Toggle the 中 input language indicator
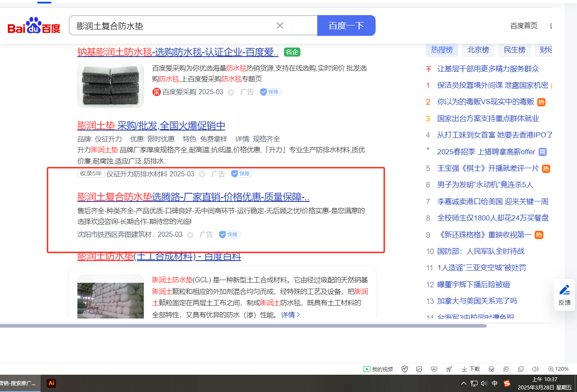Viewport: 577px width, 392px height. (495, 383)
